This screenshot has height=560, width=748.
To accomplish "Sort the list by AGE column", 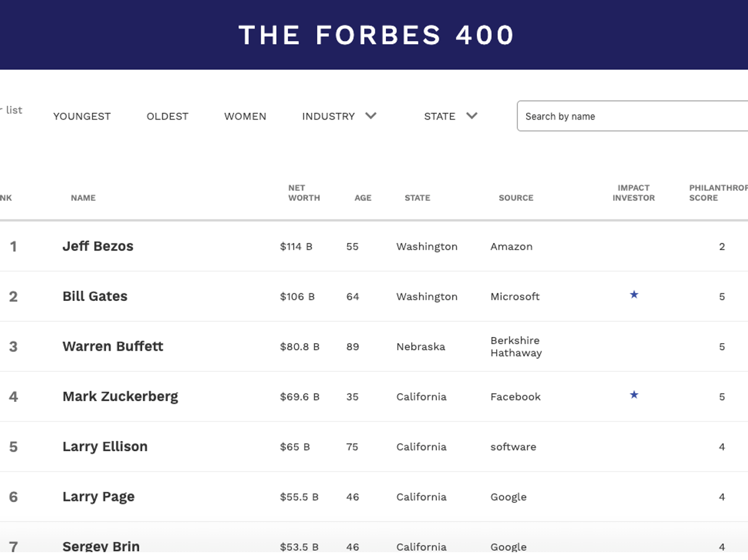I will tap(363, 197).
